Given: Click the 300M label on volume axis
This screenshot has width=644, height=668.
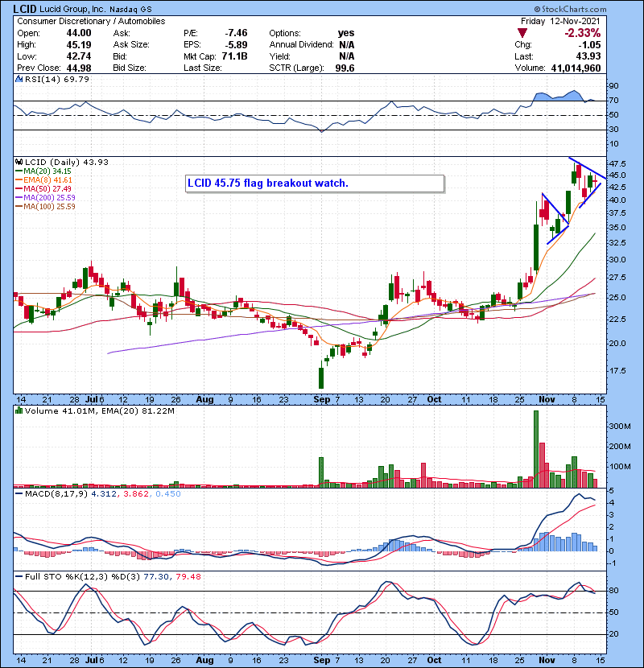Looking at the screenshot, I should (620, 426).
